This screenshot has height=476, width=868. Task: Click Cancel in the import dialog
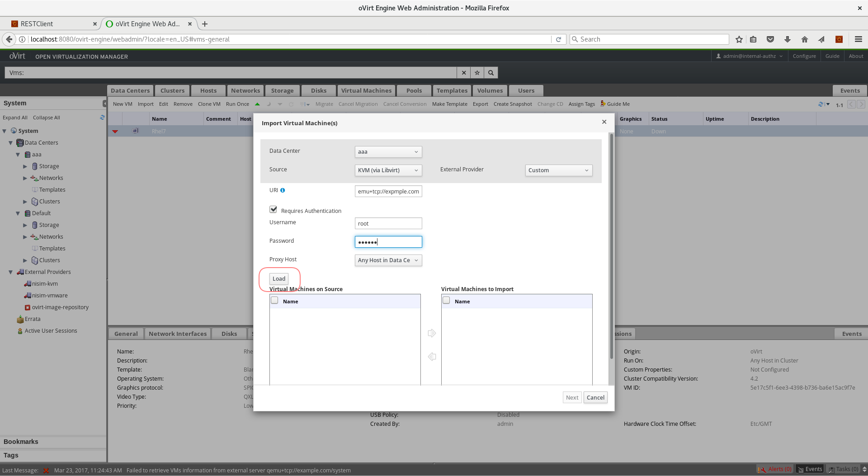[x=595, y=398]
